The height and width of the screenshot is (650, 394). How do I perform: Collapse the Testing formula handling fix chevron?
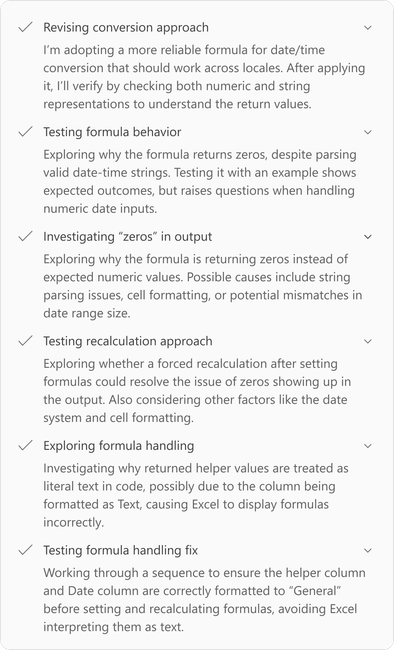click(x=367, y=550)
